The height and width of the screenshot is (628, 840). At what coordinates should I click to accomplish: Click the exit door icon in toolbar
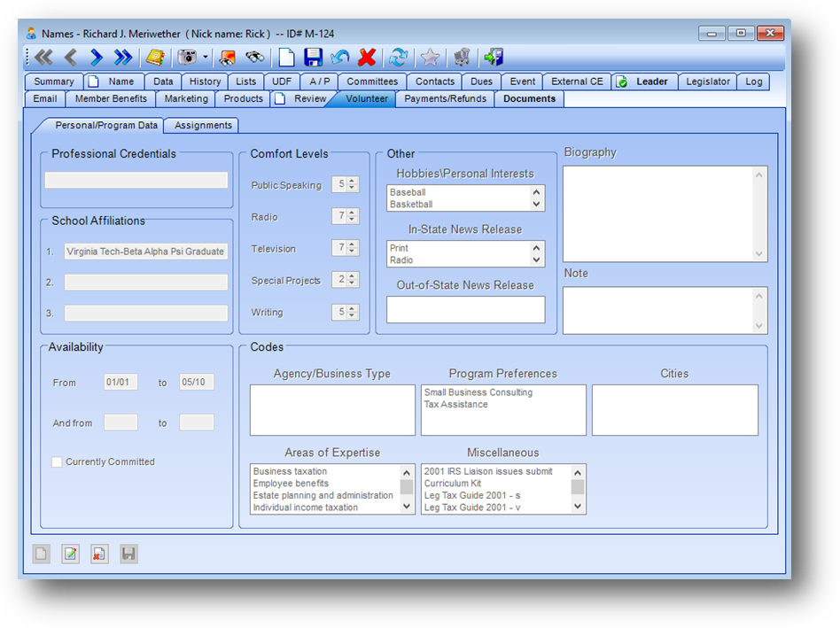[494, 57]
